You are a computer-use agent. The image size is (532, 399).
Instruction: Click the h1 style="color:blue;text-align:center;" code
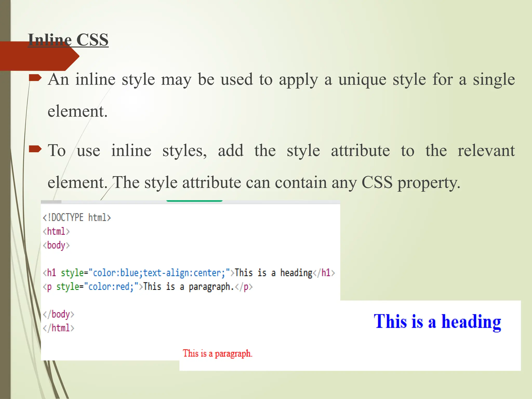click(139, 273)
